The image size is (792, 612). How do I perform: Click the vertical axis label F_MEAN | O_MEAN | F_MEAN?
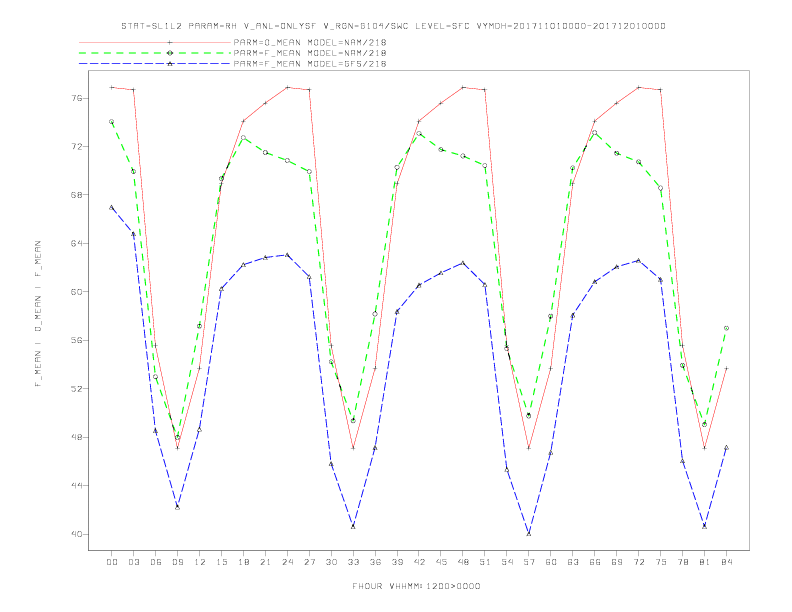pyautogui.click(x=38, y=314)
